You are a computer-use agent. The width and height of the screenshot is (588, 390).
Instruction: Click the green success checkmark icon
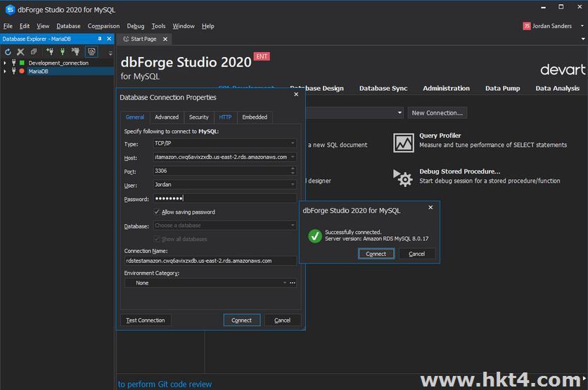pyautogui.click(x=315, y=236)
